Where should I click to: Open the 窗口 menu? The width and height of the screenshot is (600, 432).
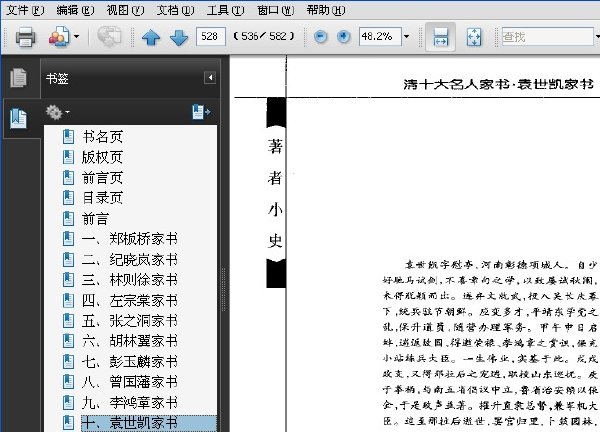[276, 10]
